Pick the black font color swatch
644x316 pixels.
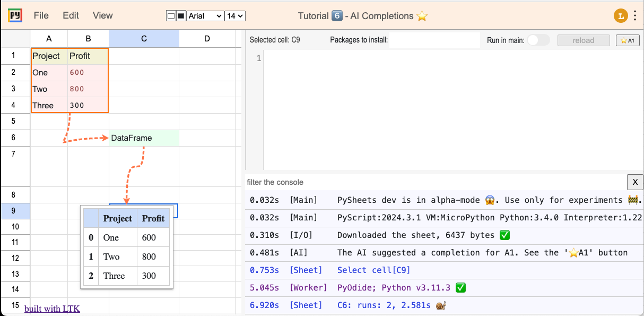(x=181, y=16)
